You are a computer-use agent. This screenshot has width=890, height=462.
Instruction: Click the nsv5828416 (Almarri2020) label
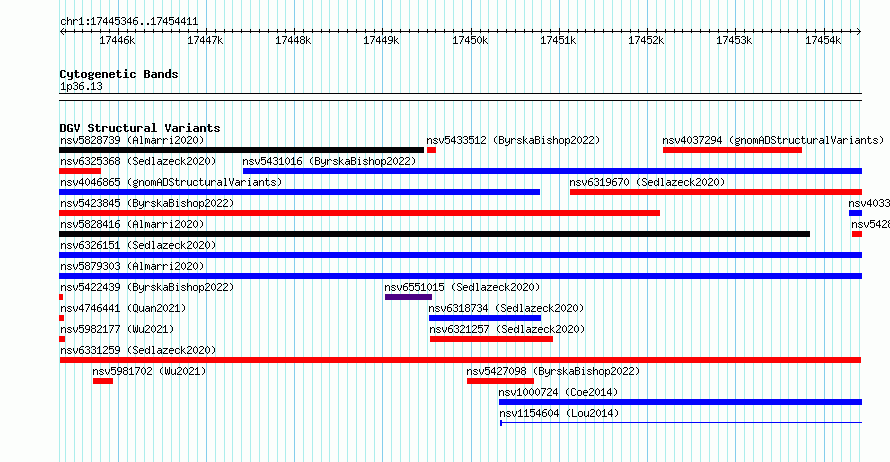(x=132, y=224)
